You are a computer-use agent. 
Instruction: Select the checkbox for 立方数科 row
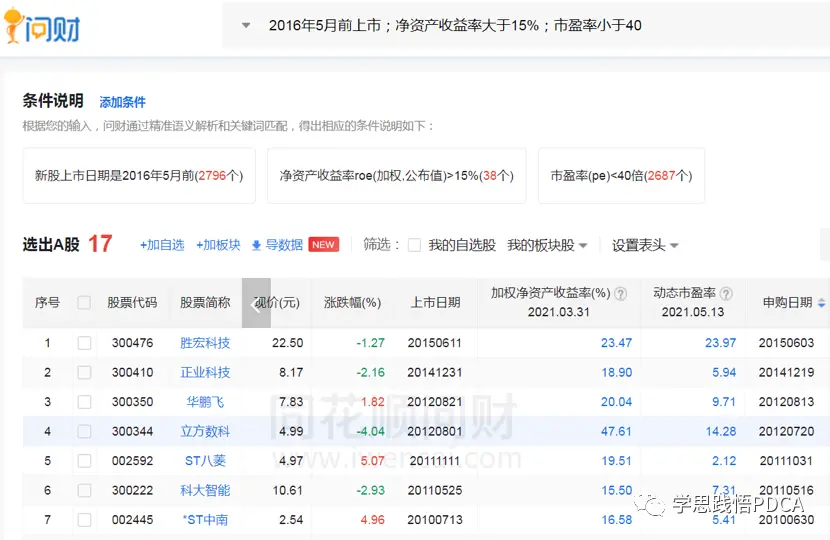tap(84, 432)
